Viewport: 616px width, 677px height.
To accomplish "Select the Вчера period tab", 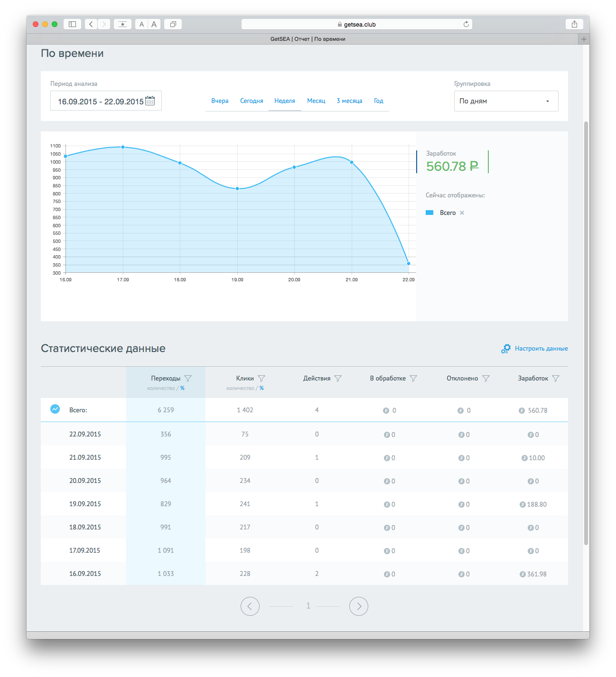I will 220,101.
